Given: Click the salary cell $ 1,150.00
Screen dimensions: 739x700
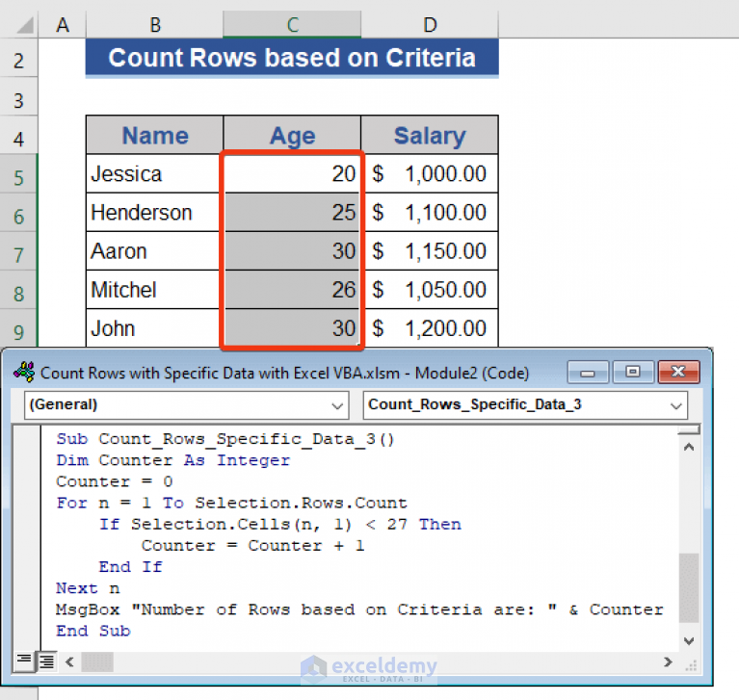Looking at the screenshot, I should point(430,251).
